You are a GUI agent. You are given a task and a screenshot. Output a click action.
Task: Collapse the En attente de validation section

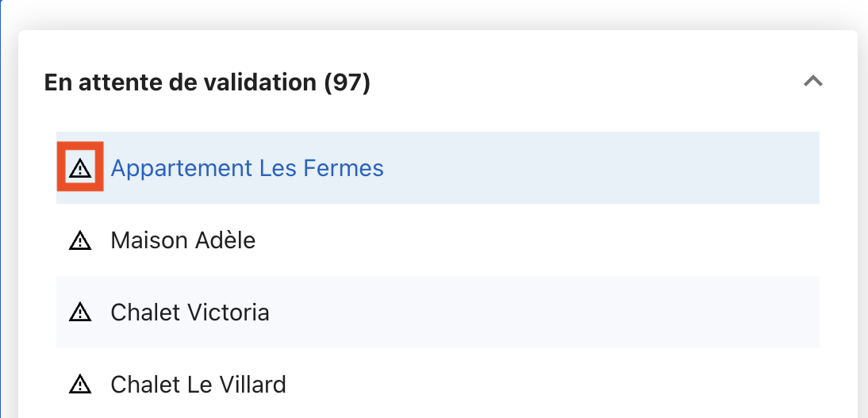[x=812, y=81]
